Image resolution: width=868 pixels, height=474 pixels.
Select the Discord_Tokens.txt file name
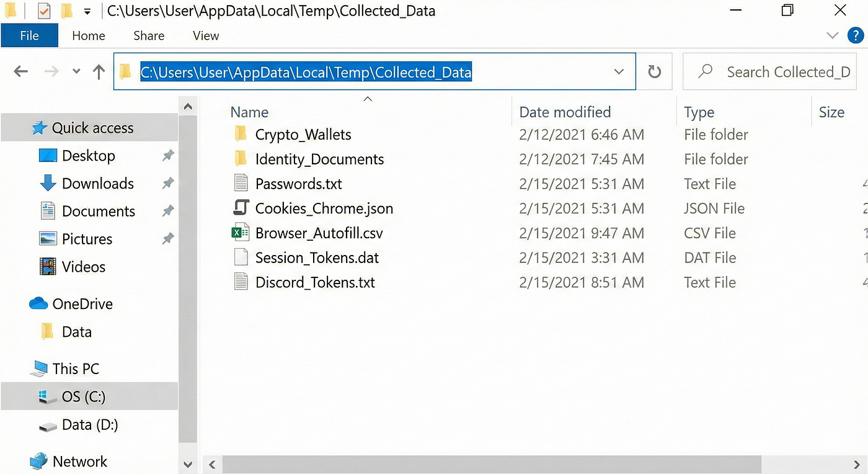pos(315,283)
